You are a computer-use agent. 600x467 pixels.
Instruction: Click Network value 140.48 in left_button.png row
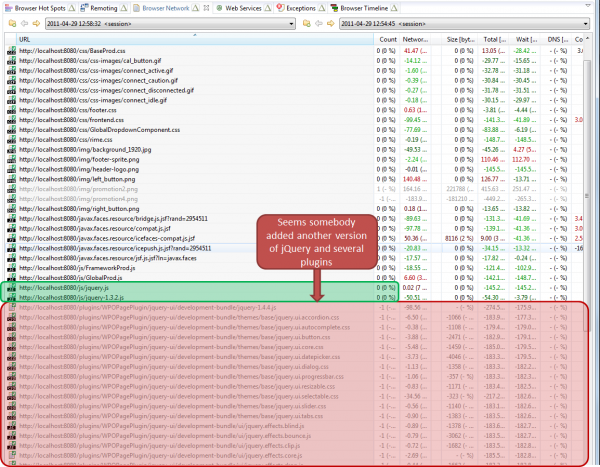pyautogui.click(x=415, y=179)
